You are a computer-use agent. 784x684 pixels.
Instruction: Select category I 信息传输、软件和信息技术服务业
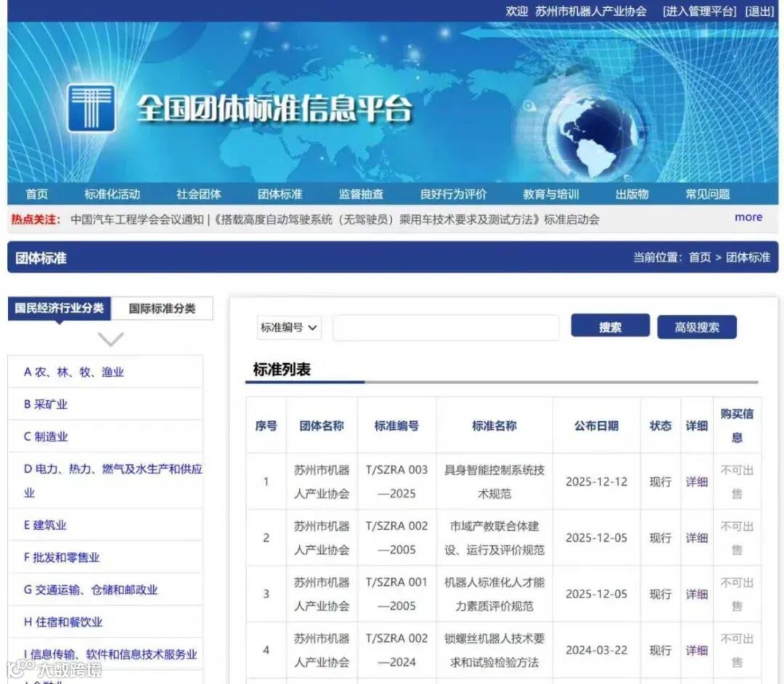[110, 654]
